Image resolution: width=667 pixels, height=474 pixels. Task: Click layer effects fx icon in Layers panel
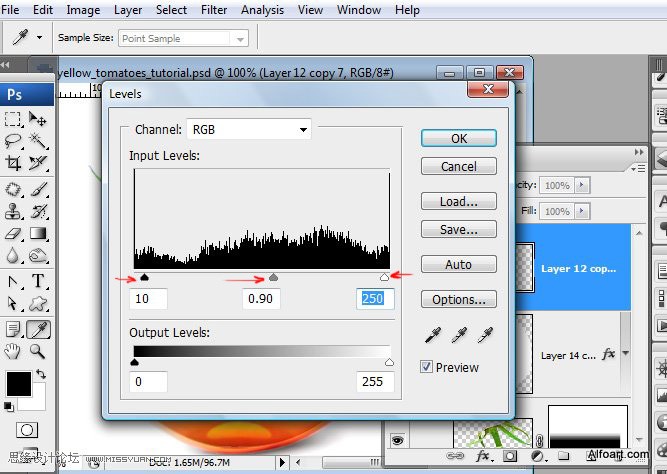pos(483,456)
